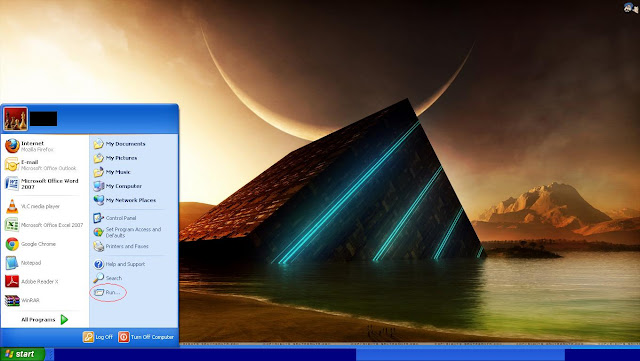Click the Adobe Reader X icon
Image resolution: width=640 pixels, height=361 pixels.
11,281
